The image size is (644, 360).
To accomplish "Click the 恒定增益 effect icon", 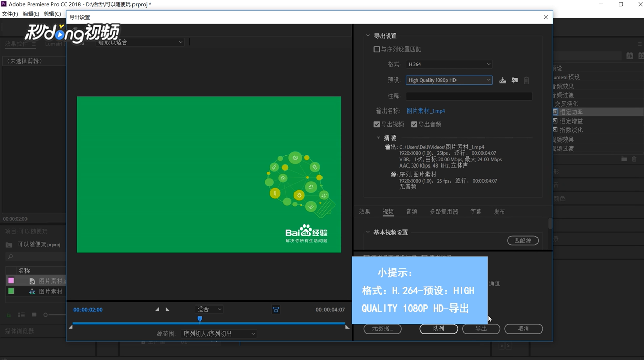I will click(x=555, y=121).
